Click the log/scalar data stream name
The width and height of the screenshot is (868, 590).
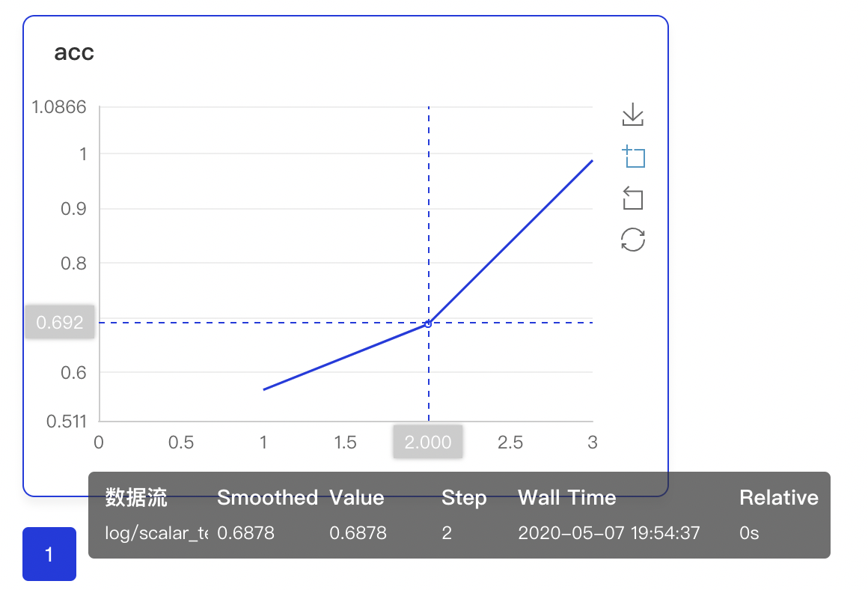point(156,533)
